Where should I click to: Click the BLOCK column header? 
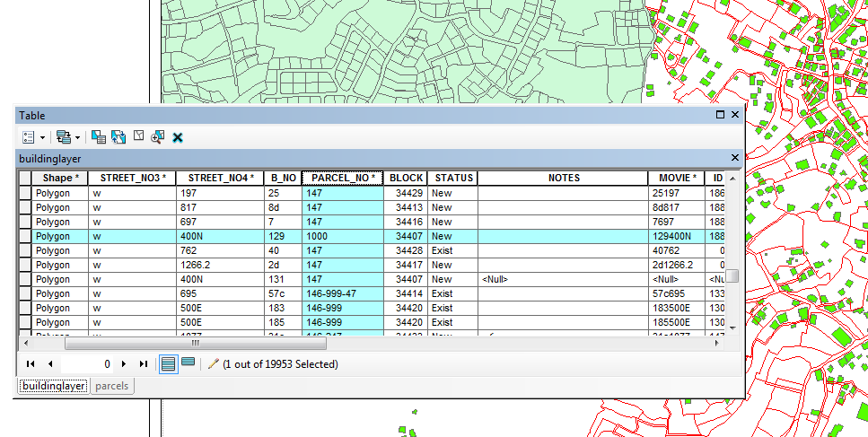coord(406,178)
